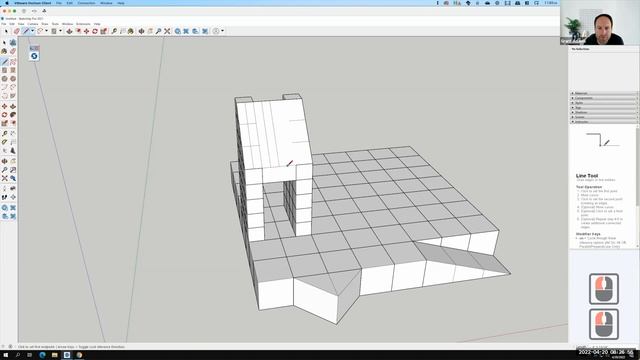
Task: Expand the Materials tray panel
Action: coord(603,93)
